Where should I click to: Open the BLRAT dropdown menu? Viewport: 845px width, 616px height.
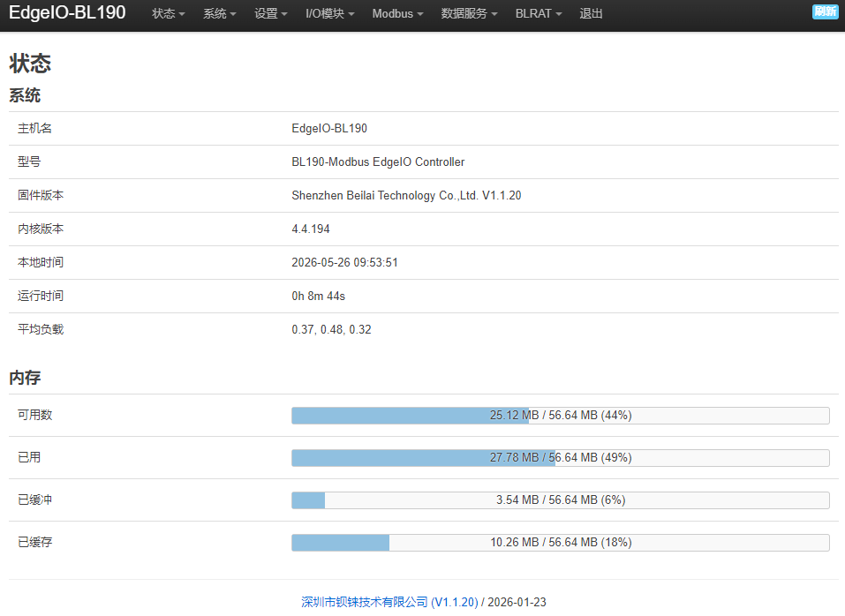[539, 13]
